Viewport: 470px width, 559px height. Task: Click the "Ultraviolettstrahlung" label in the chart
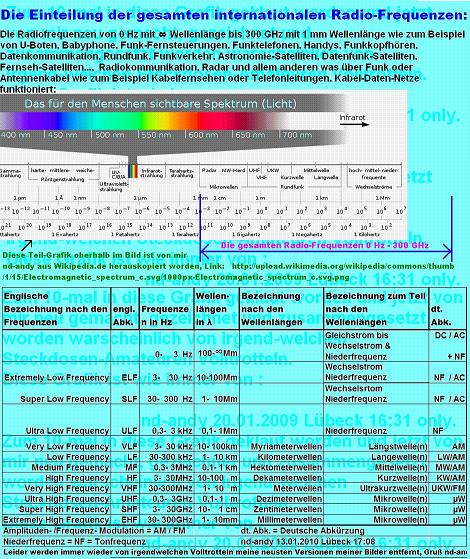pyautogui.click(x=113, y=186)
